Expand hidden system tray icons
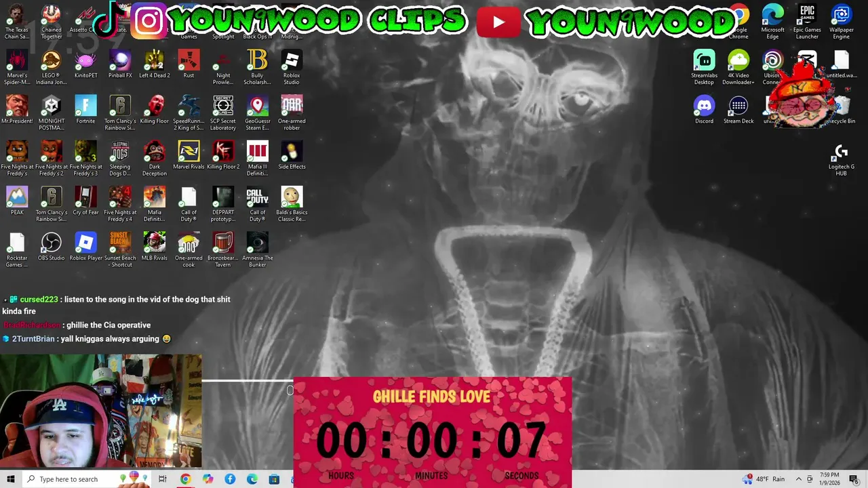This screenshot has width=868, height=488. tap(799, 479)
